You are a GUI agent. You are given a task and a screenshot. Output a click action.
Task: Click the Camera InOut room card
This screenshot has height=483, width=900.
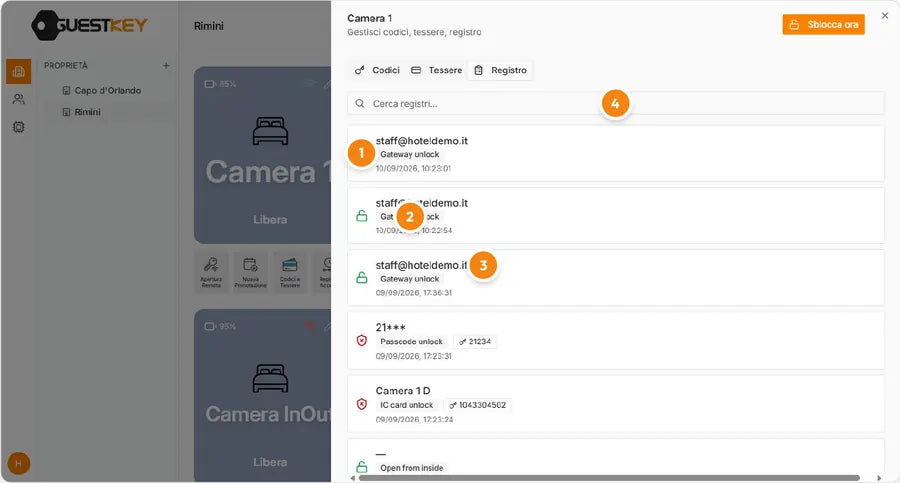tap(263, 395)
